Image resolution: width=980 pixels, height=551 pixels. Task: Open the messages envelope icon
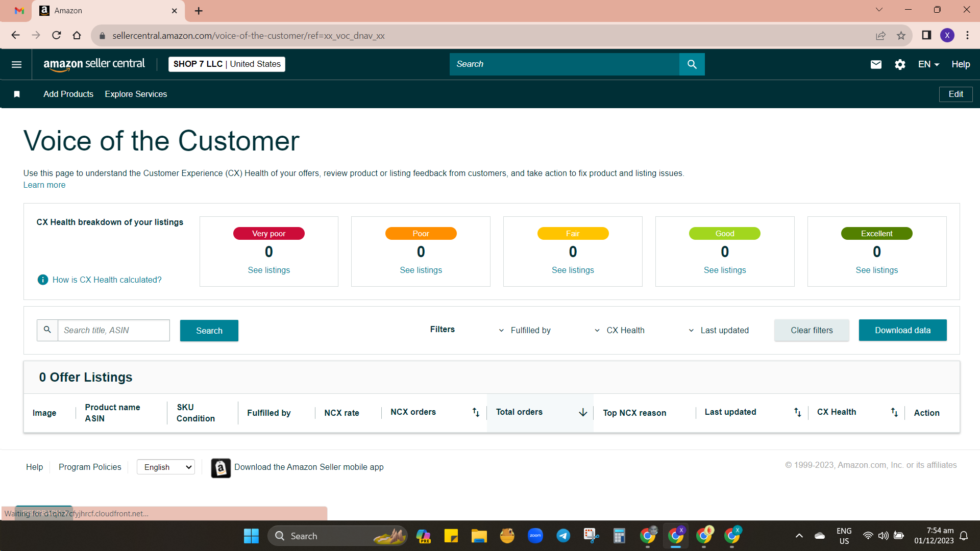tap(876, 64)
